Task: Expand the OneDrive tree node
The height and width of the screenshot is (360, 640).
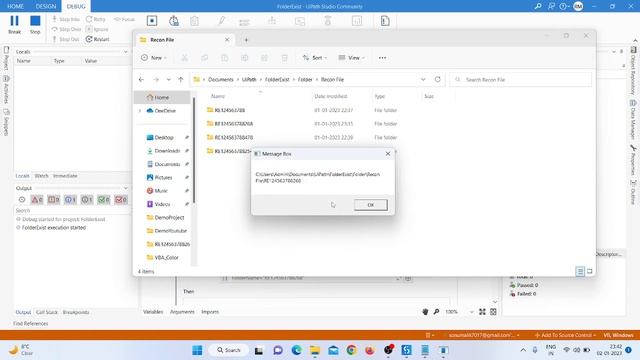Action: 140,111
